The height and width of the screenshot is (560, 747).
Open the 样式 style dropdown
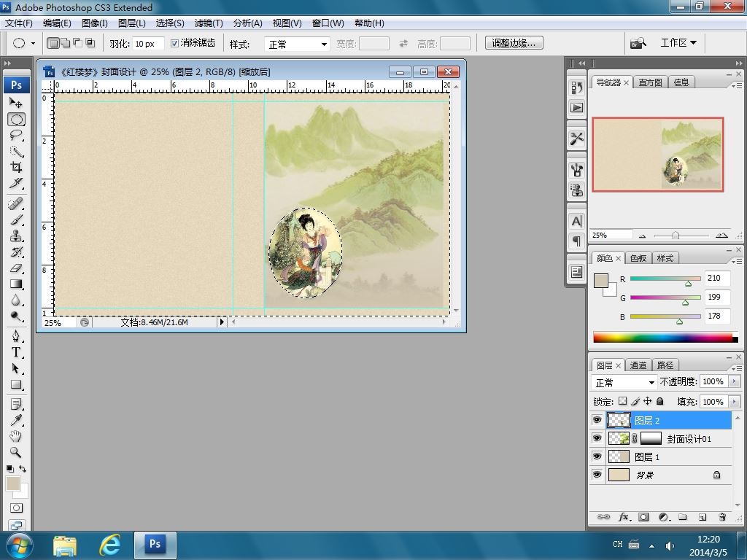[297, 44]
